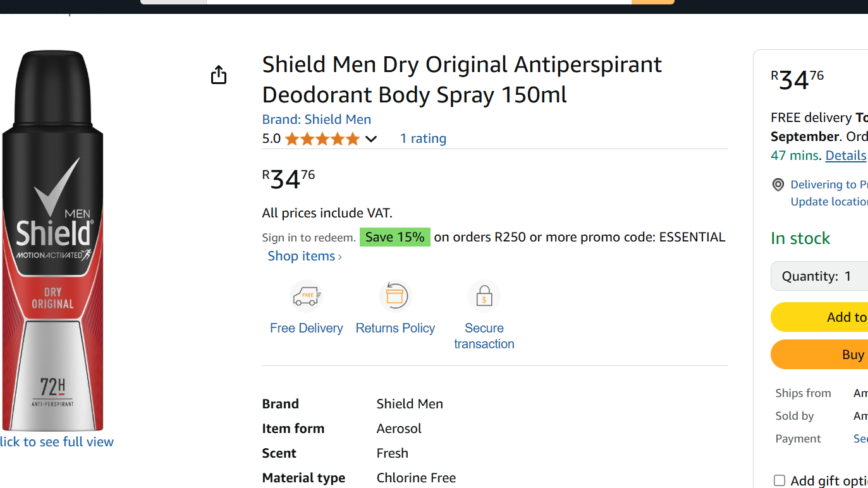
Task: Click the Returns Policy box icon
Action: (x=395, y=296)
